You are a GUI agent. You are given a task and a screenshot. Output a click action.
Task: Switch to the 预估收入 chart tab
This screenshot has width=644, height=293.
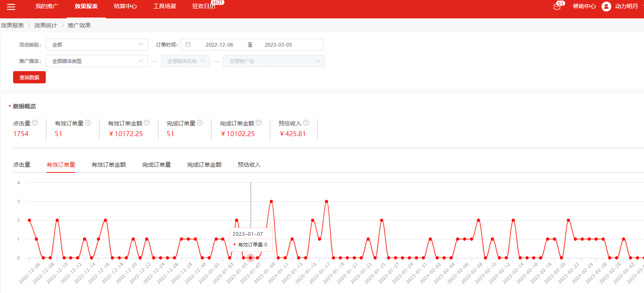pyautogui.click(x=249, y=165)
